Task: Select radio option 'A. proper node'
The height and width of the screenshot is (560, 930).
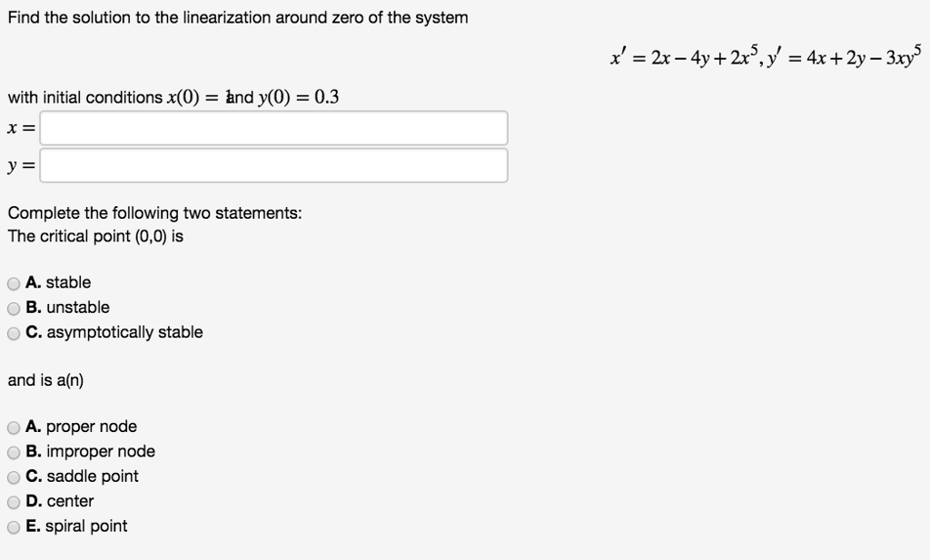Action: click(14, 427)
